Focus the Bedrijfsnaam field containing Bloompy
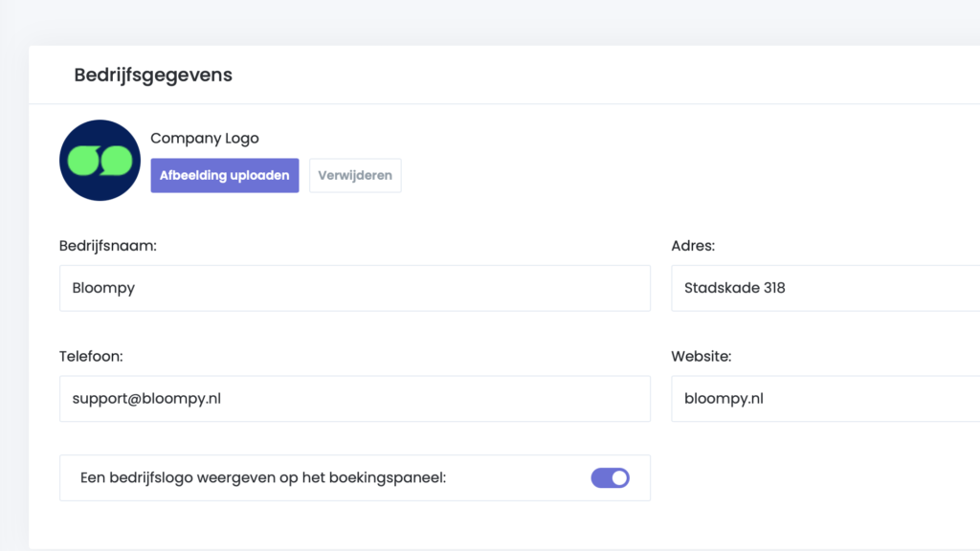The height and width of the screenshot is (551, 980). tap(354, 288)
